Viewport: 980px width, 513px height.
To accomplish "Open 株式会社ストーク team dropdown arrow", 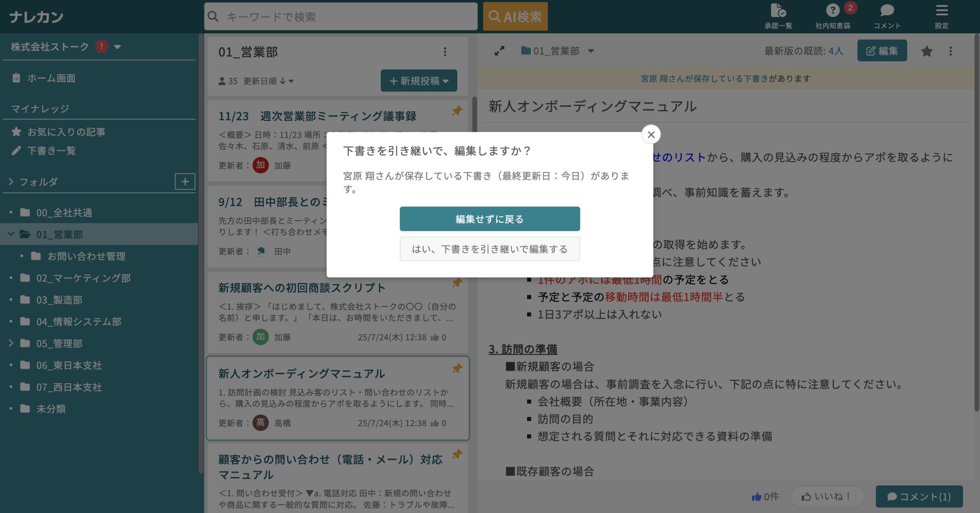I will tap(118, 47).
